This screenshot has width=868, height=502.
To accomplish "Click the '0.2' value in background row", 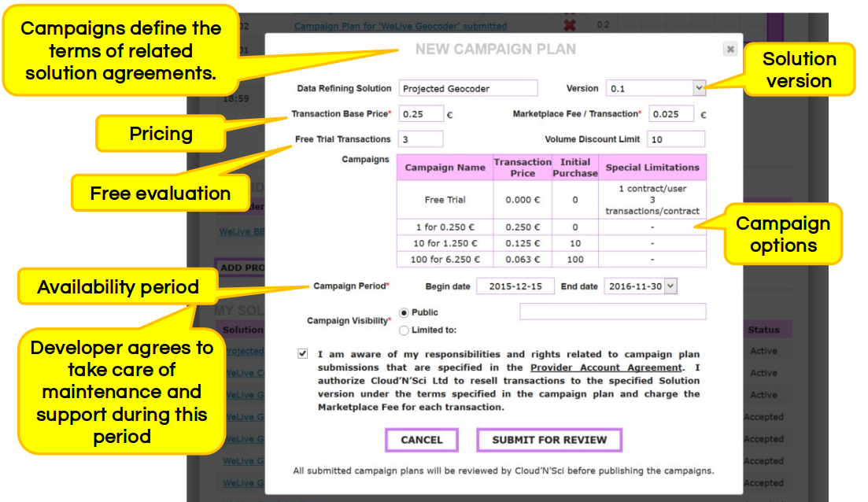I will point(603,25).
